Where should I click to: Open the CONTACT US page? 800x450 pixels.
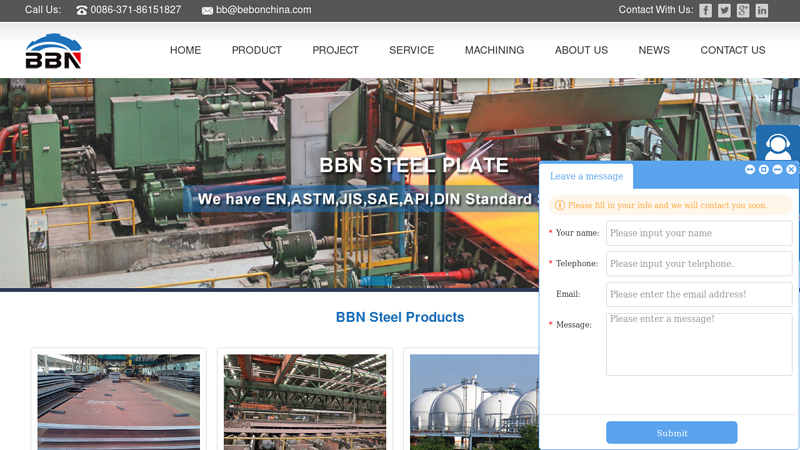(x=733, y=50)
